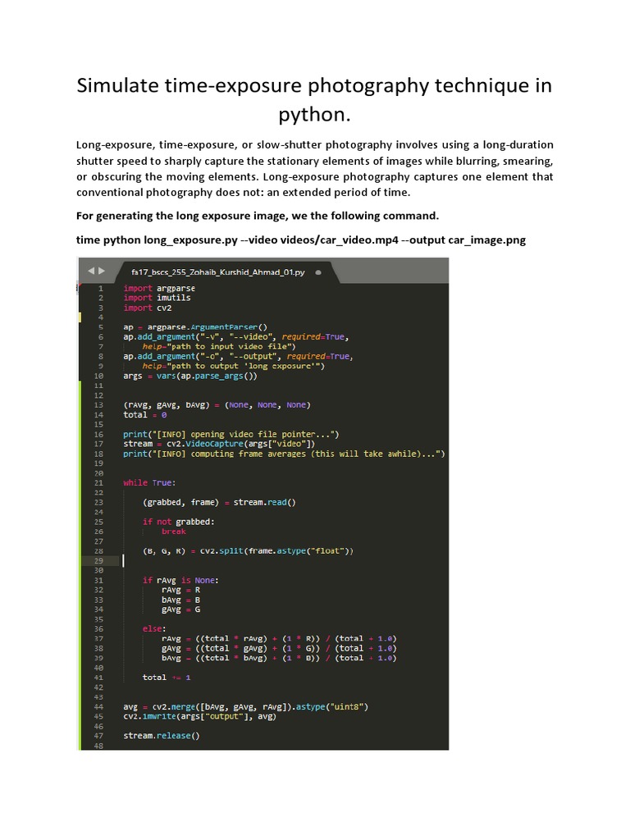
Task: Click print line 'computing frame averages'
Action: click(284, 454)
